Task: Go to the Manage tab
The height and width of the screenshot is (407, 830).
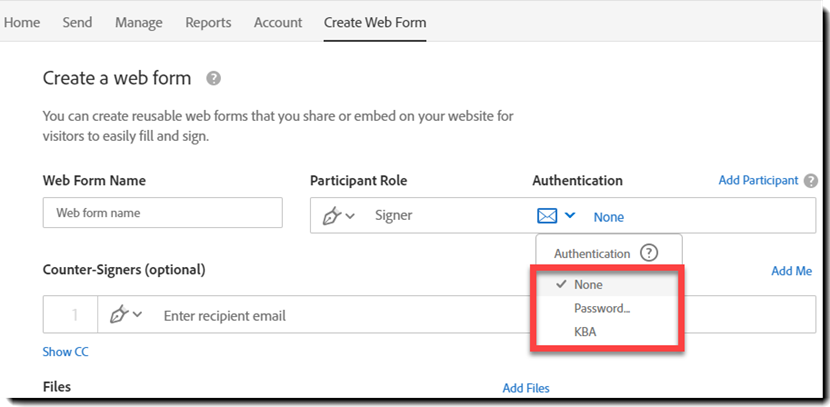Action: 139,22
